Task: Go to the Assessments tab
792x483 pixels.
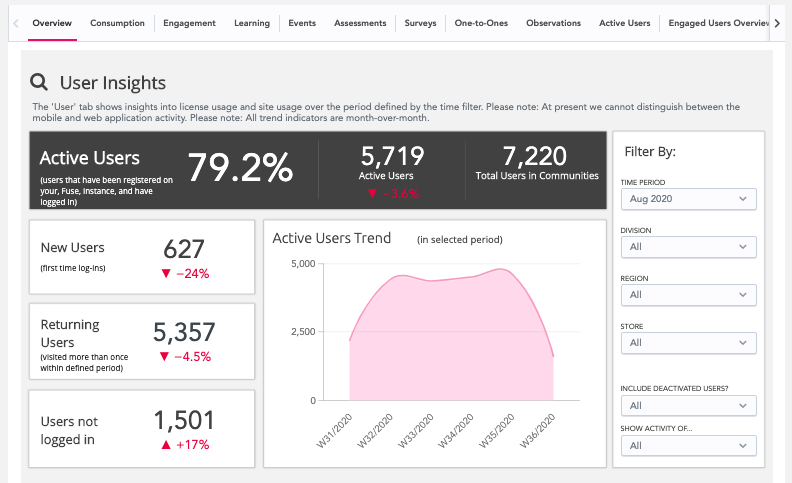Action: (x=360, y=23)
